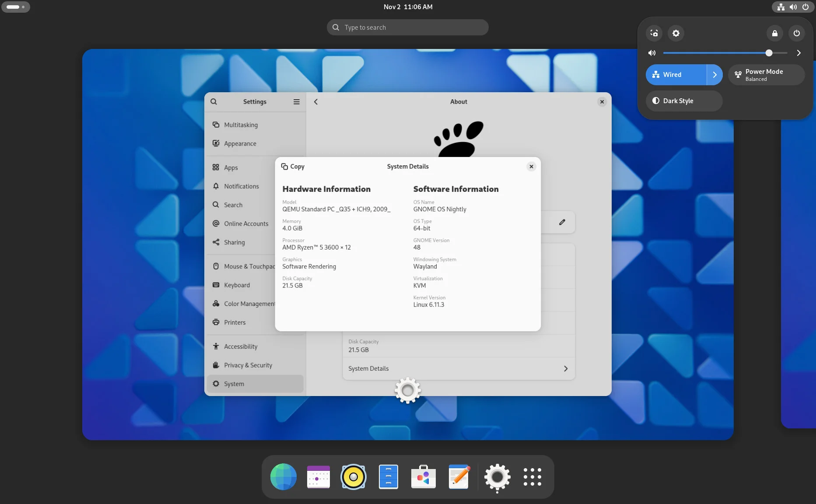This screenshot has width=816, height=504.
Task: Click Copy button in System Details
Action: click(293, 167)
